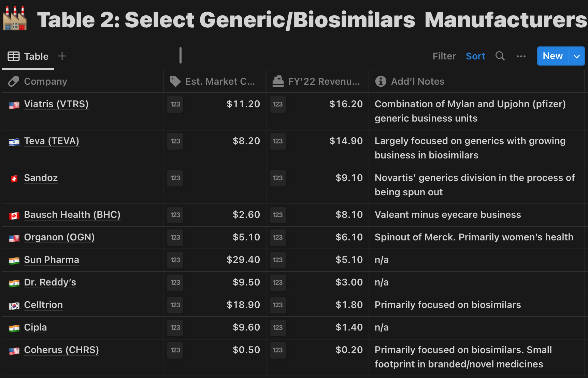
Task: Open the database search icon
Action: click(500, 56)
